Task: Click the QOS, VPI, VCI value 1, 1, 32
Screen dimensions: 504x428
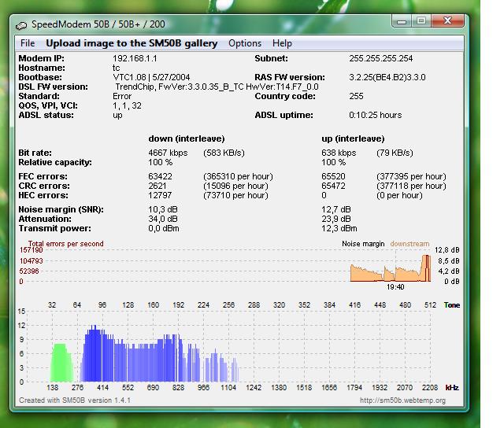Action: 128,105
